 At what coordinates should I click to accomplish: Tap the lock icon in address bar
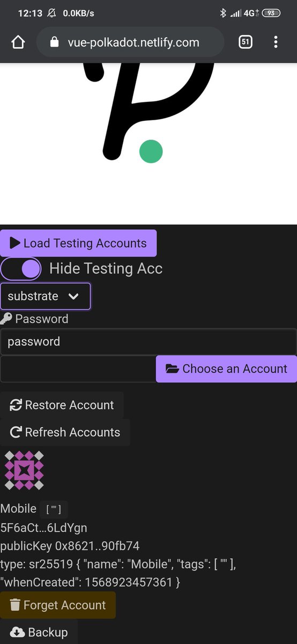(54, 42)
